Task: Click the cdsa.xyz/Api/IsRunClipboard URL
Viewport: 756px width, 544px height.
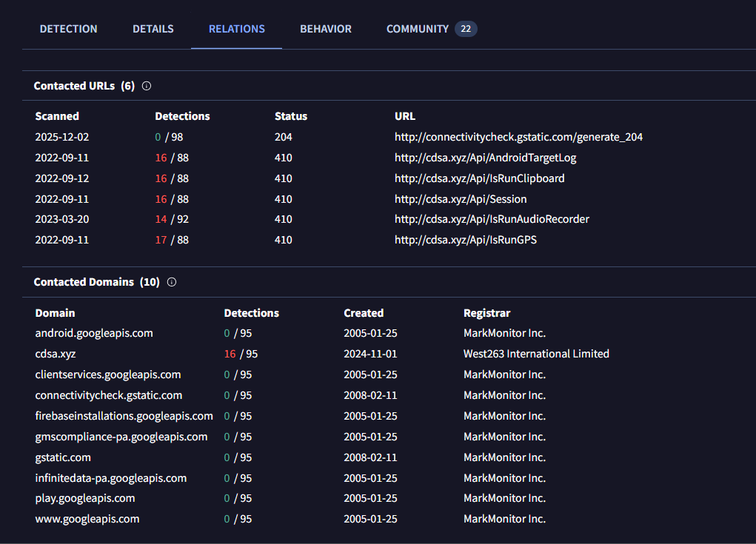Action: 479,178
